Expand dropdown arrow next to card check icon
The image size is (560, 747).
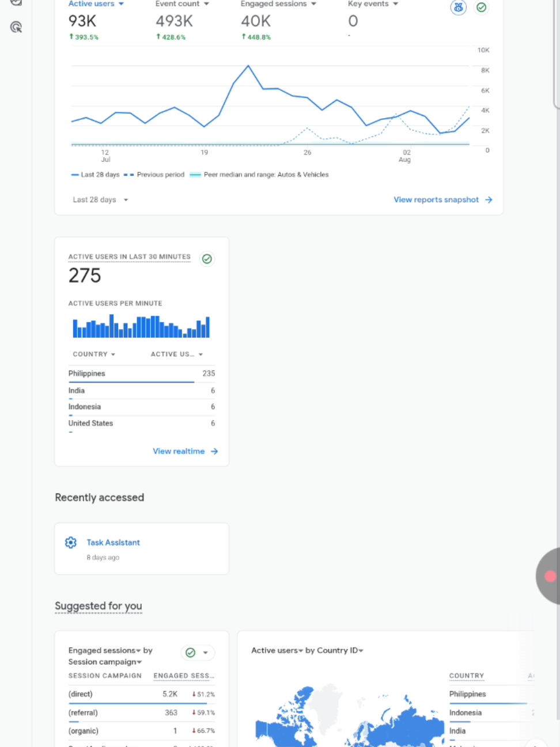point(206,652)
